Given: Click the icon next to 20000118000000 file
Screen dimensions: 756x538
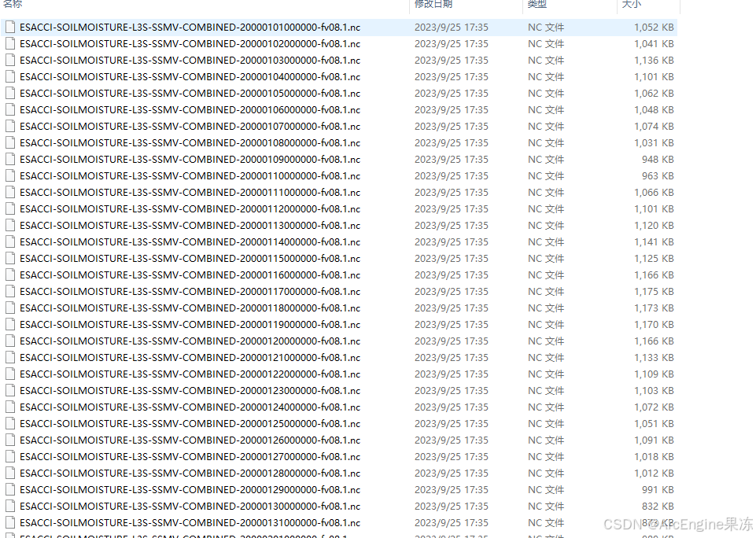Looking at the screenshot, I should [x=10, y=308].
